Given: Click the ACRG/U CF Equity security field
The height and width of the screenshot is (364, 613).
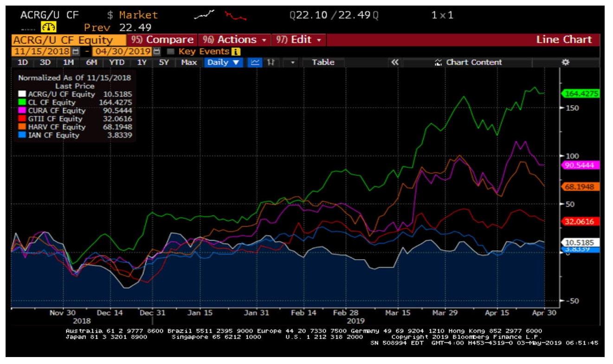Looking at the screenshot, I should (x=69, y=40).
